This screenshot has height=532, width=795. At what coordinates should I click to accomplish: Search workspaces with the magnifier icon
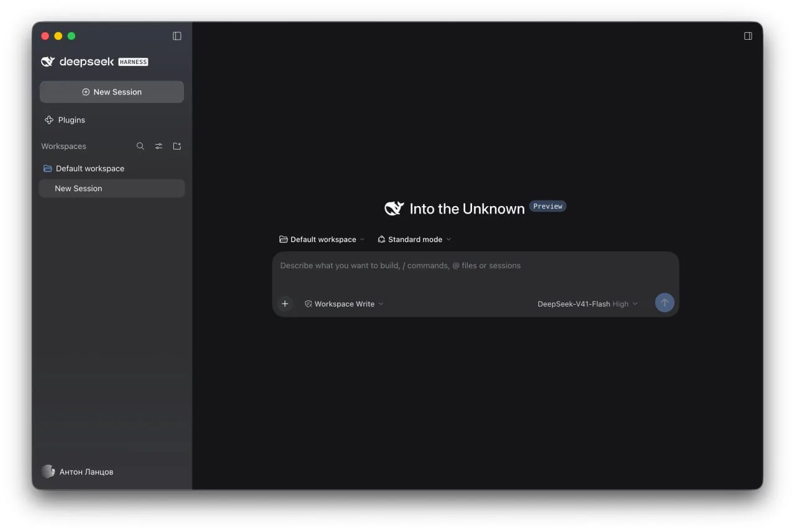[x=140, y=147]
